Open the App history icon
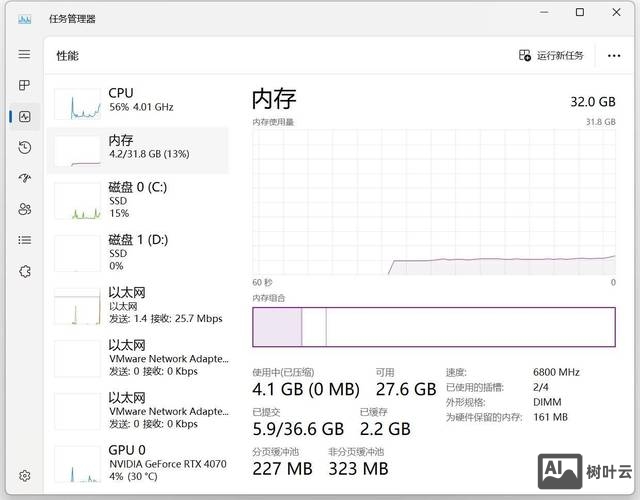The height and width of the screenshot is (500, 640). click(x=24, y=147)
